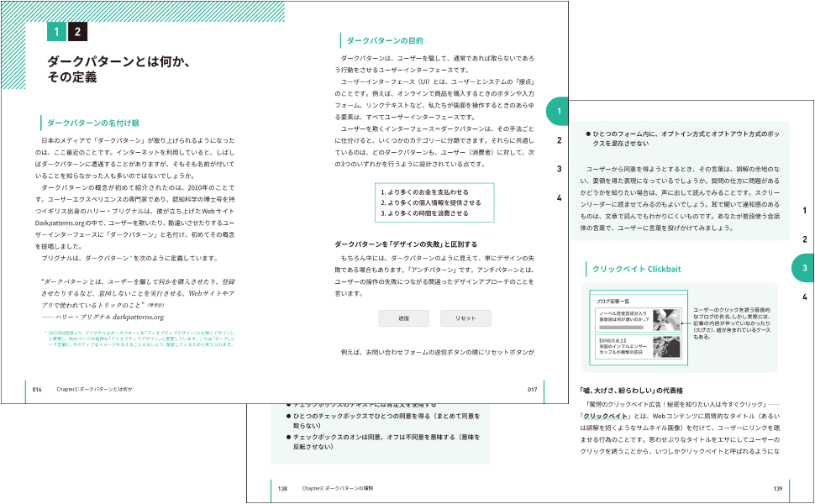Click the ブログ記事一覧 label
This screenshot has width=815, height=504.
[613, 301]
